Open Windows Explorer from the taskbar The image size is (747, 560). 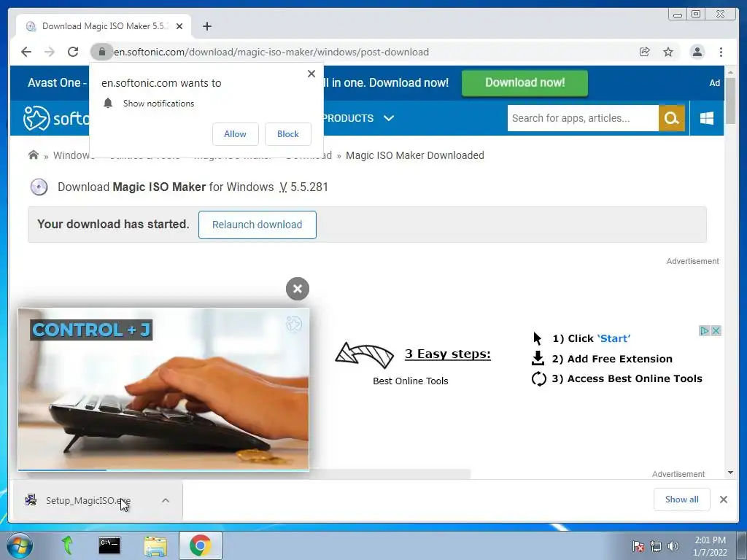(156, 545)
